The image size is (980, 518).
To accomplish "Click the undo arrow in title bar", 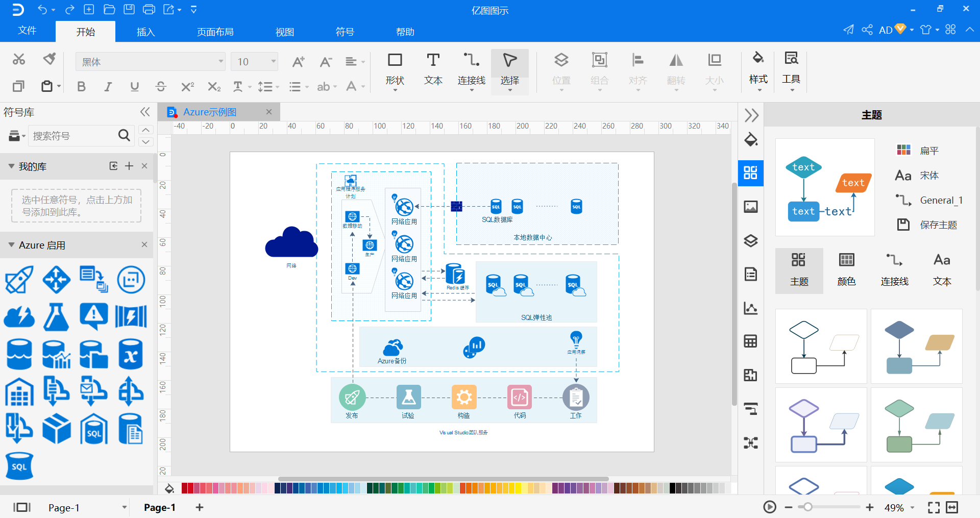I will point(42,10).
